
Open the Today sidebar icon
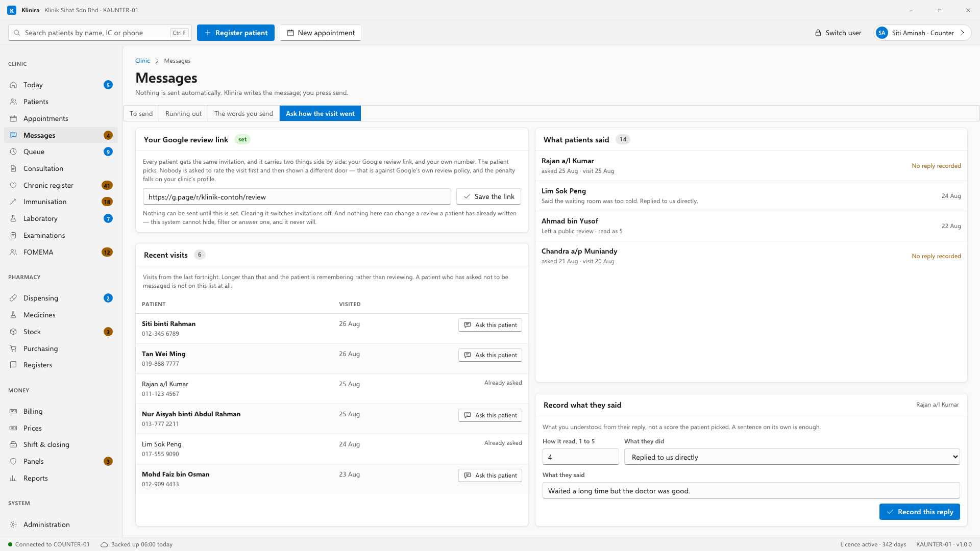[x=13, y=85]
